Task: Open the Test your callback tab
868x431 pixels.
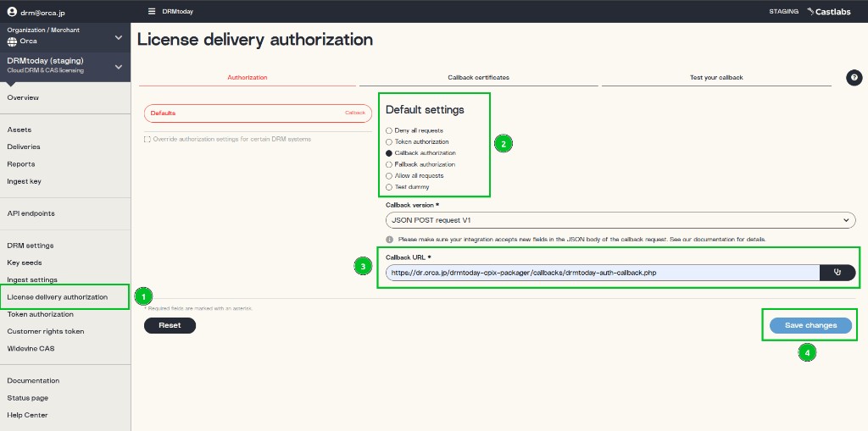Action: [x=716, y=77]
